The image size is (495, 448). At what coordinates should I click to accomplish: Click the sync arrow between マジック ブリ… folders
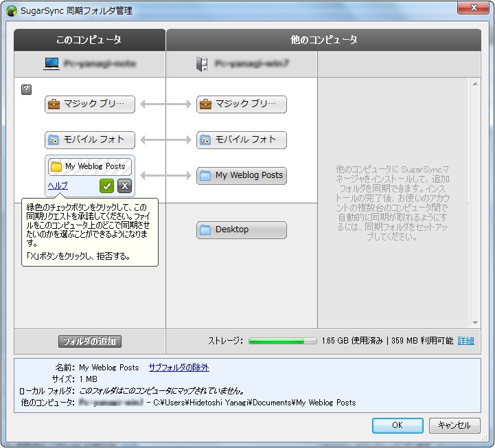[165, 104]
